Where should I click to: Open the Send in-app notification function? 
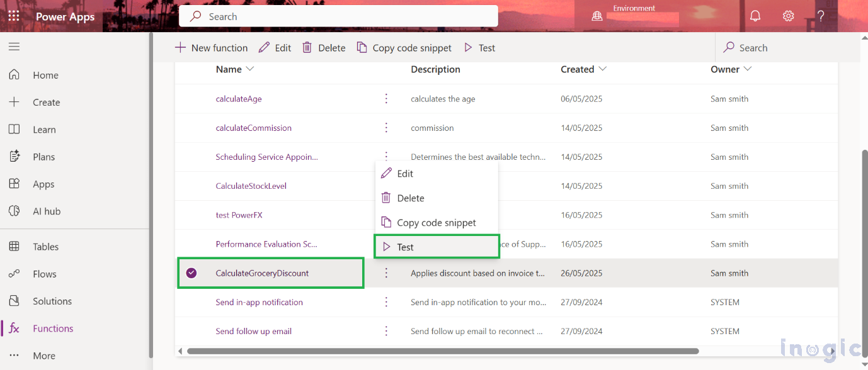[x=260, y=302]
